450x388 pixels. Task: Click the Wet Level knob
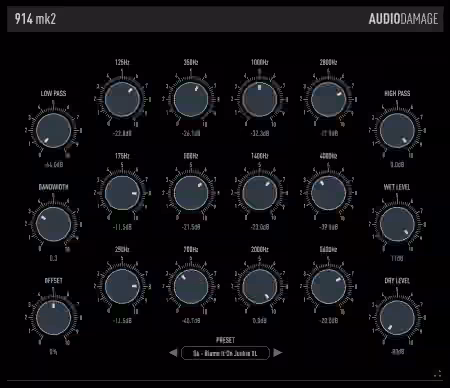(397, 224)
